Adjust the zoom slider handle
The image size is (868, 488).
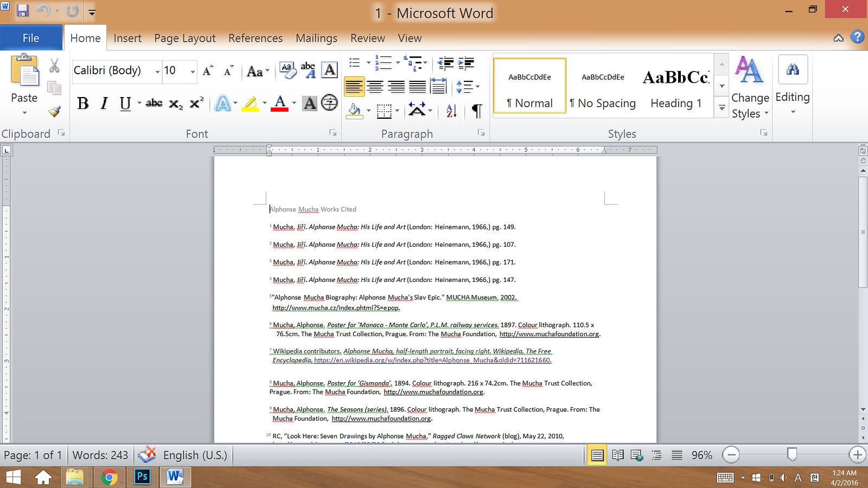792,454
